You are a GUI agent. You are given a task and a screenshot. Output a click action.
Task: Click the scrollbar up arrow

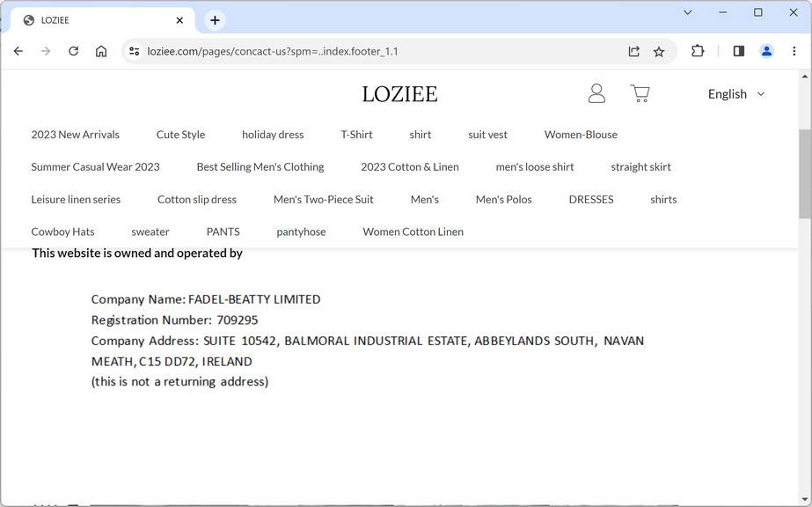pos(805,76)
